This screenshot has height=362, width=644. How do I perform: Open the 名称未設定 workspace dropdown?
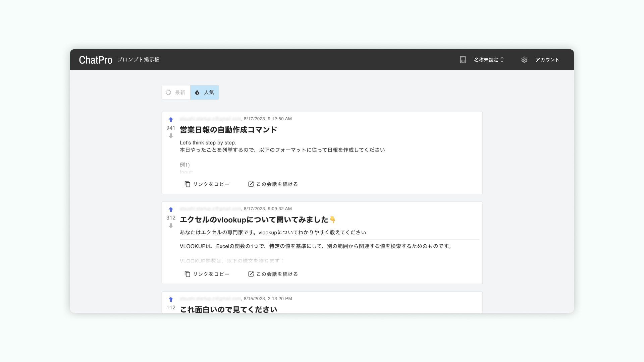click(486, 60)
